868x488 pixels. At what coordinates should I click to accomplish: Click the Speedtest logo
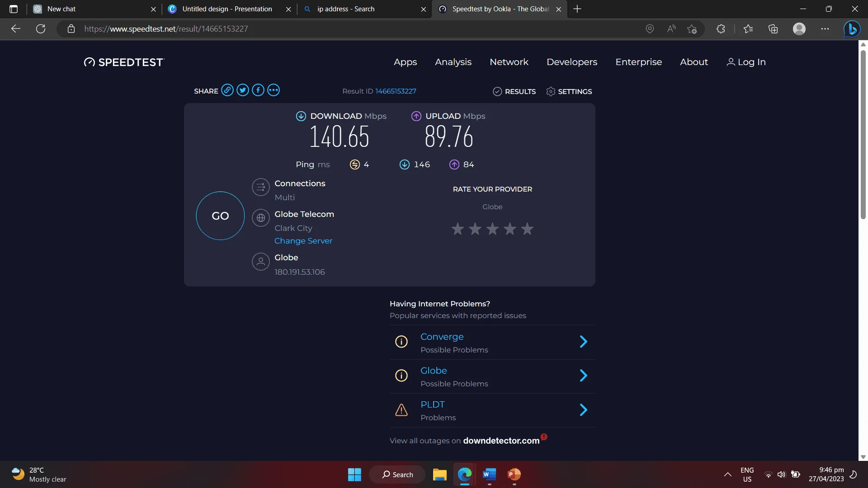tap(124, 62)
